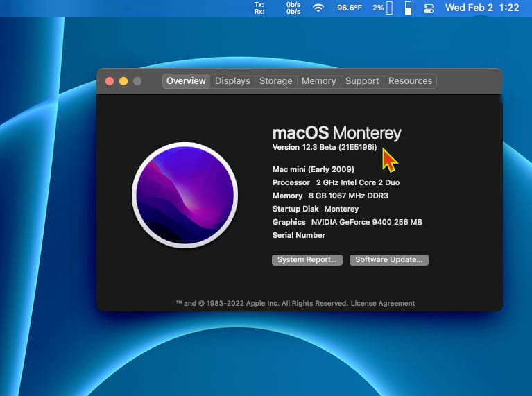Open the Memory tab
Image resolution: width=532 pixels, height=396 pixels.
pos(318,81)
